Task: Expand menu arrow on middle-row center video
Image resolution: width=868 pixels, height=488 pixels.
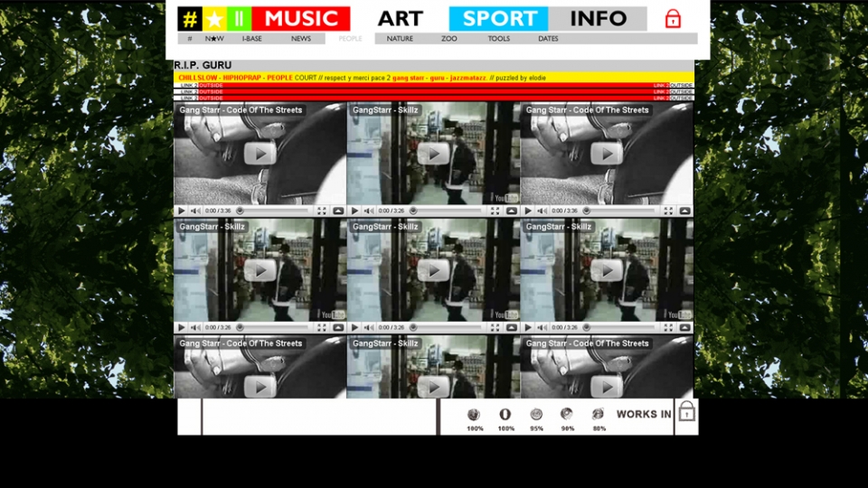Action: click(x=512, y=327)
